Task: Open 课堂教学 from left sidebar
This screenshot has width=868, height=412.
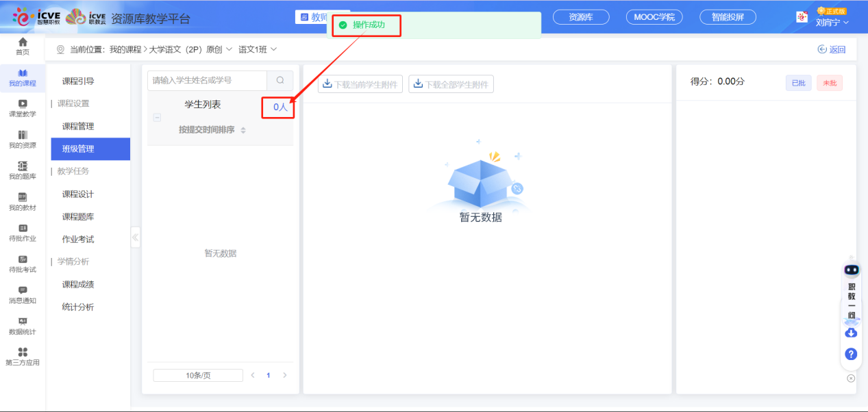Action: [x=23, y=107]
